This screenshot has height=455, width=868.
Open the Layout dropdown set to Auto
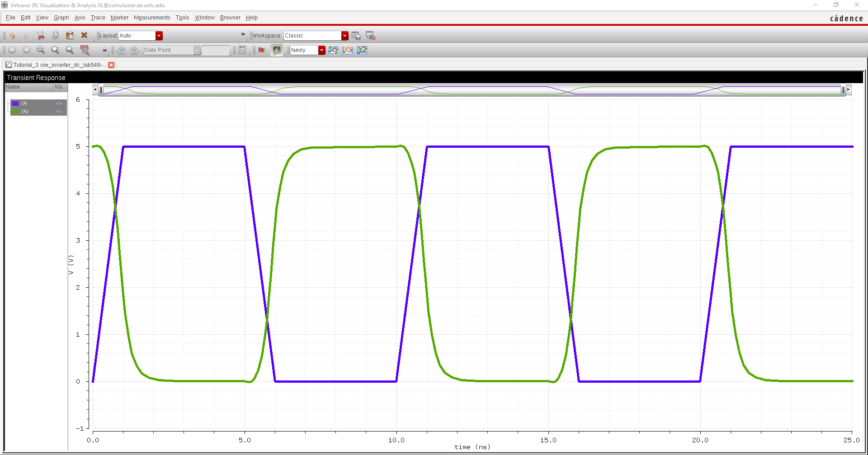point(159,36)
